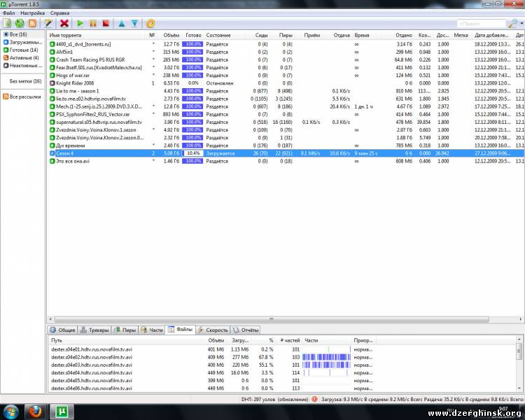Click the Move Up Queue arrow icon

click(x=122, y=23)
